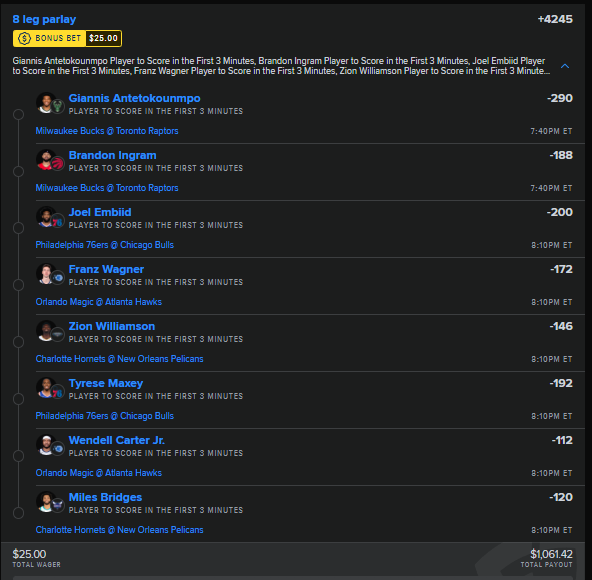Image resolution: width=592 pixels, height=580 pixels.
Task: Click the Bucks team logo icon
Action: pyautogui.click(x=57, y=106)
